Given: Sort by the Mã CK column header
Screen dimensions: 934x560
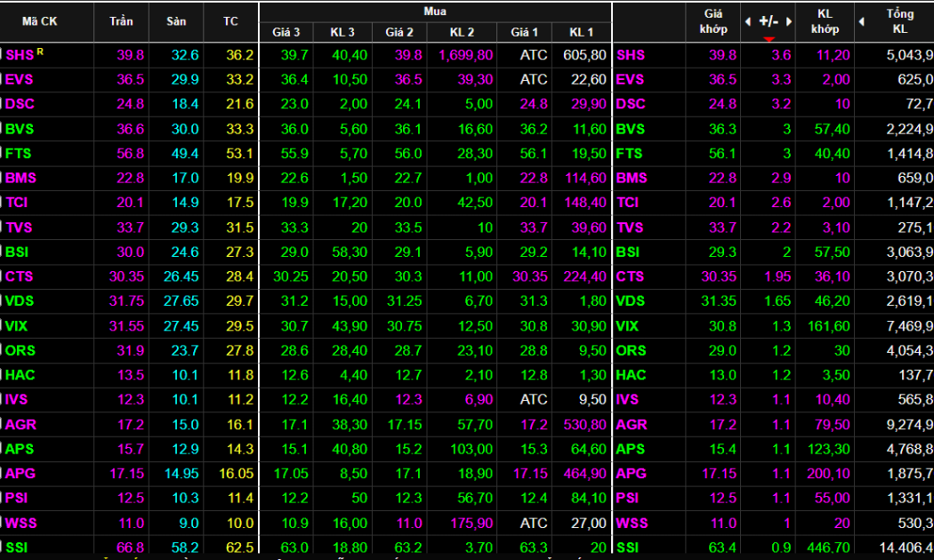Looking at the screenshot, I should pos(40,21).
